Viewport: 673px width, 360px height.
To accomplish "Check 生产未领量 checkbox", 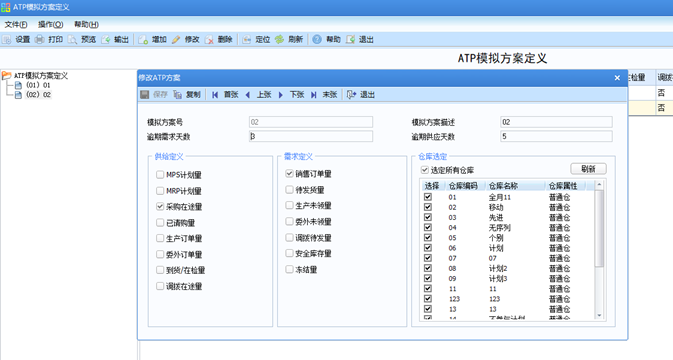I will (289, 205).
